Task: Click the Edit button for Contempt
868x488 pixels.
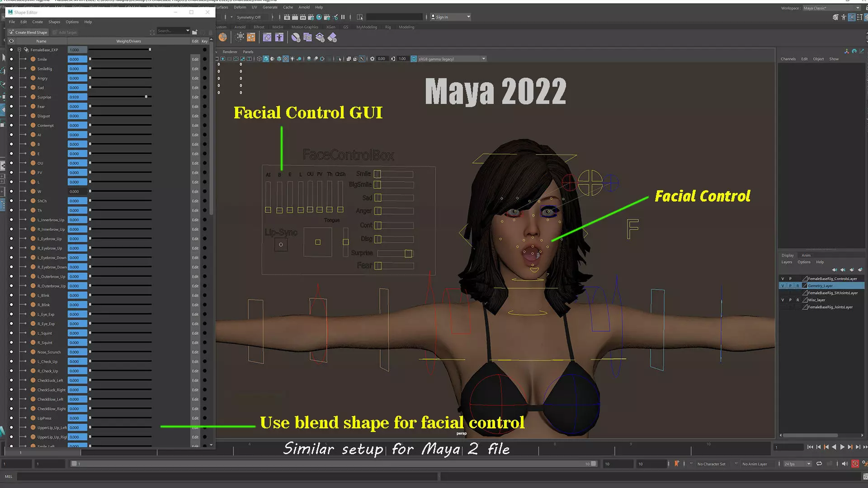Action: (195, 126)
